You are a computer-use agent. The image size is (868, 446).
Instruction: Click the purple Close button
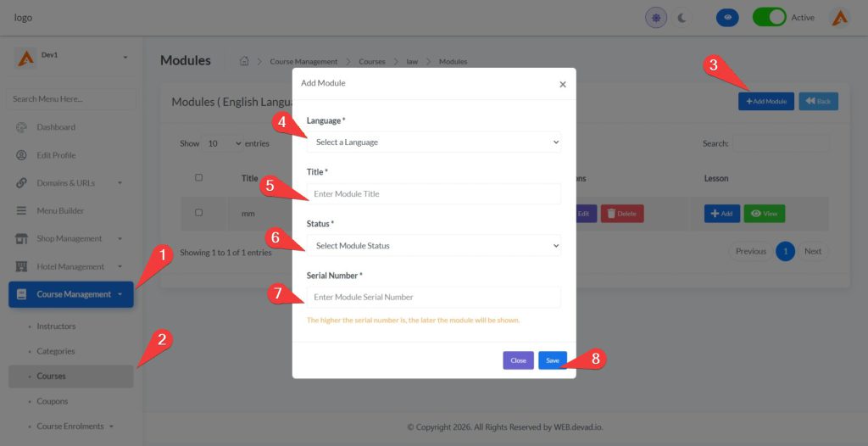click(518, 360)
